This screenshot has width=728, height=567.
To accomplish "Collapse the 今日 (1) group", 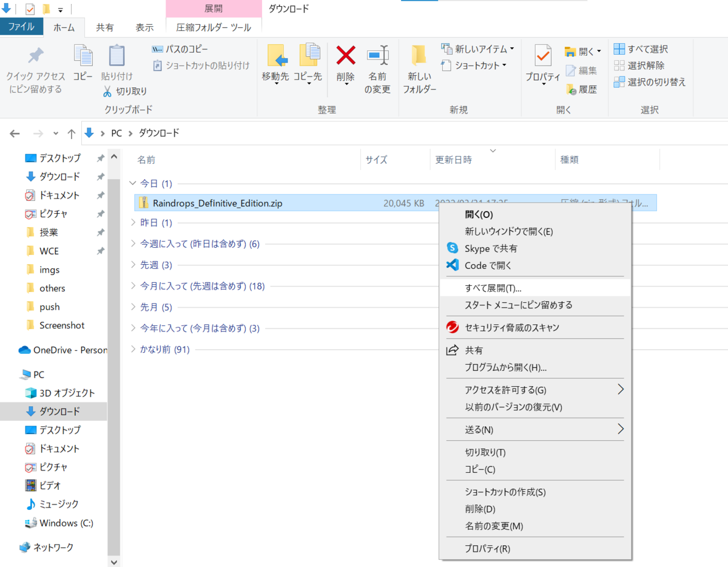I will pos(133,183).
